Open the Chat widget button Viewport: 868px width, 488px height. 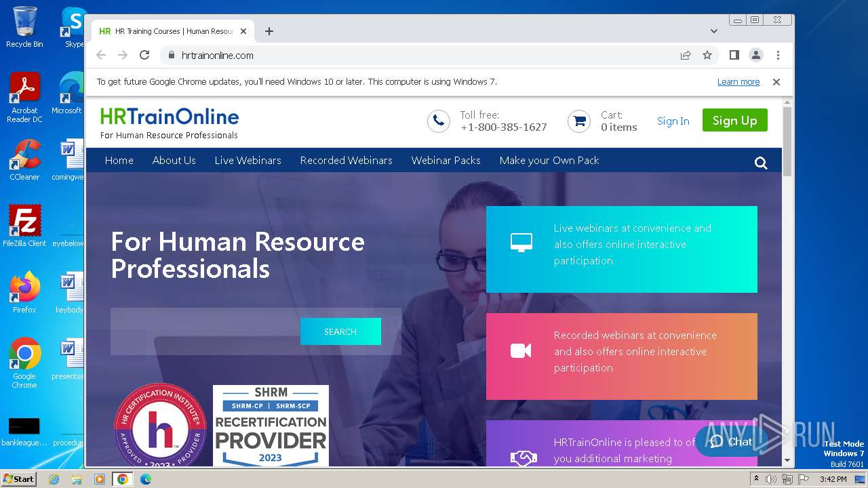732,441
